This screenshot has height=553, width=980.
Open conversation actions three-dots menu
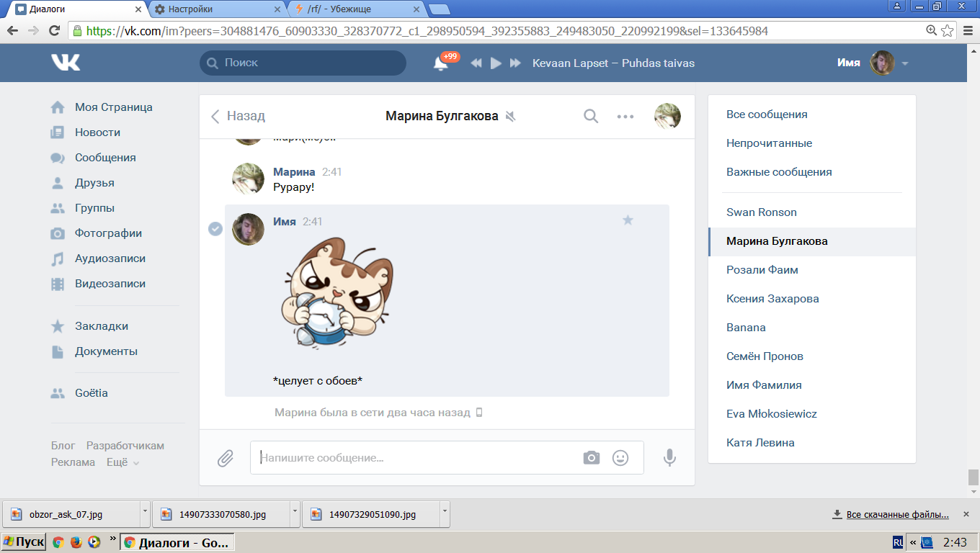click(x=625, y=116)
